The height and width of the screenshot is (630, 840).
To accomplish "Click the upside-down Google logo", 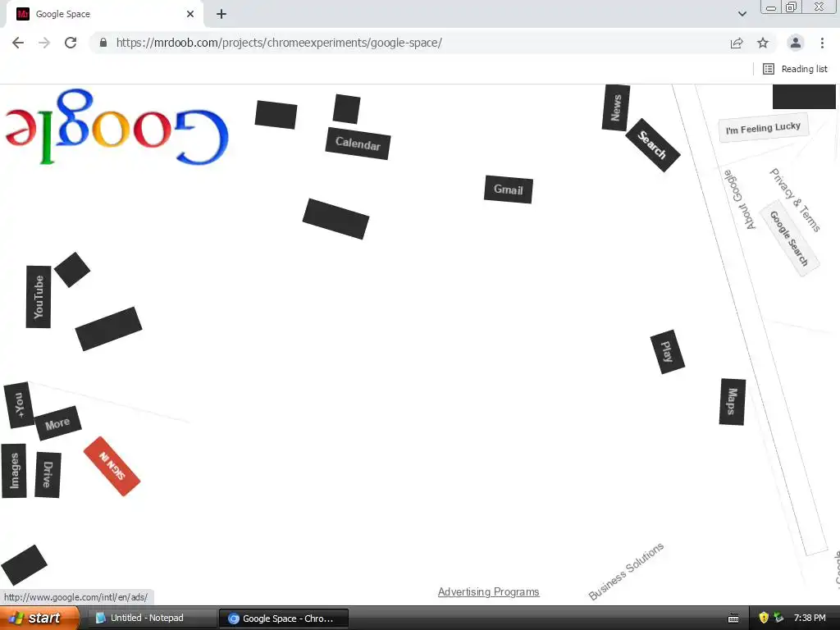I will click(x=116, y=127).
